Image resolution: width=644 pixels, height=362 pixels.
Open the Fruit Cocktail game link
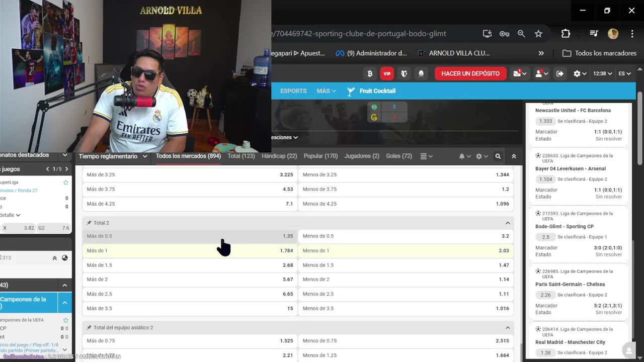[x=371, y=91]
